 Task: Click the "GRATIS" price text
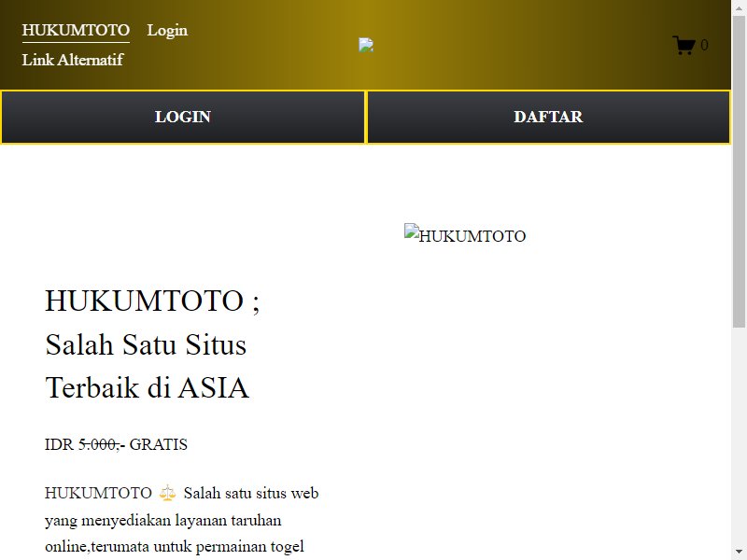(158, 445)
